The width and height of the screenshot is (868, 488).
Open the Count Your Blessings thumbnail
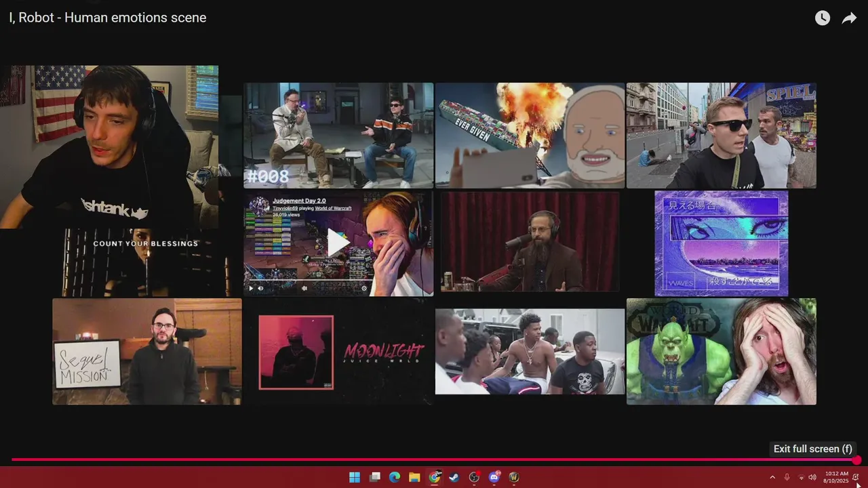tap(146, 263)
